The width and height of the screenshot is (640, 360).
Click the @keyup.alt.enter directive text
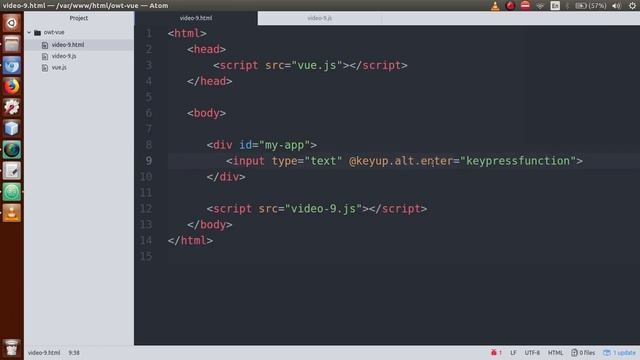401,161
